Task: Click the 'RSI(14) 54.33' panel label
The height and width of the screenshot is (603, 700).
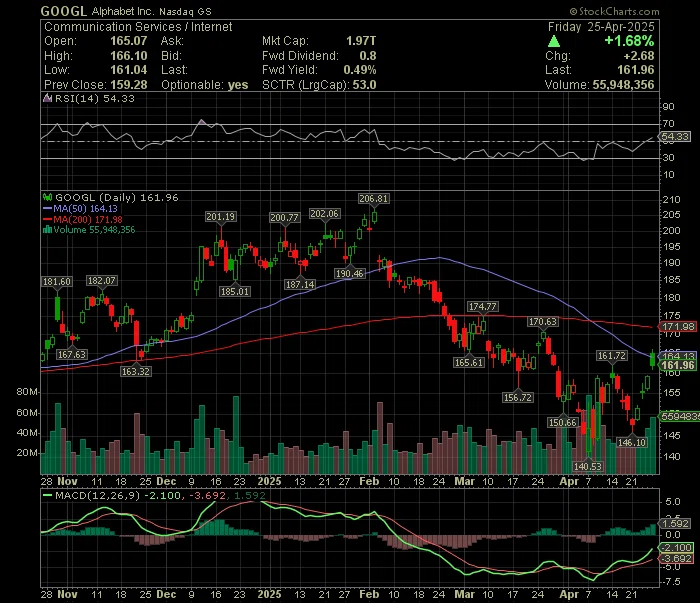Action: (95, 98)
